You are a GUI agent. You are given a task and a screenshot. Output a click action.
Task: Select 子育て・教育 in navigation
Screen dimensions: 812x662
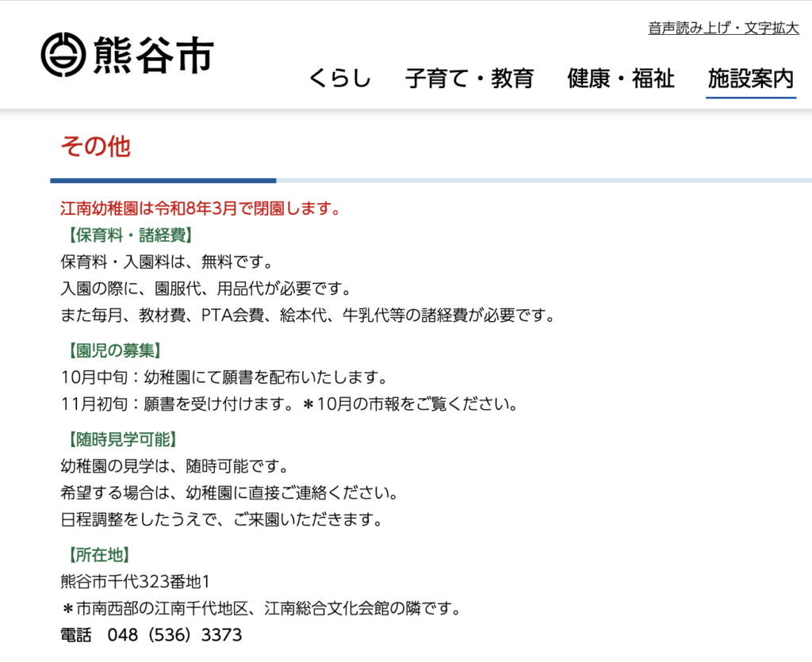pyautogui.click(x=469, y=78)
